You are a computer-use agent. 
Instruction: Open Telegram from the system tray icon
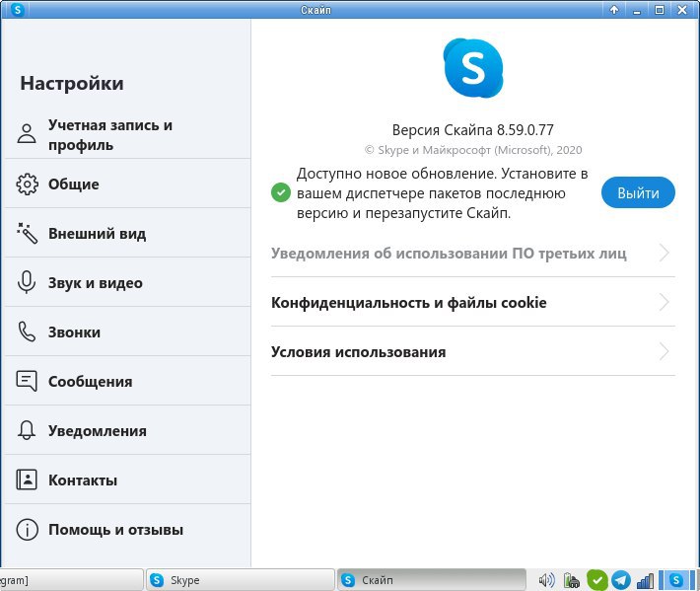pyautogui.click(x=620, y=580)
